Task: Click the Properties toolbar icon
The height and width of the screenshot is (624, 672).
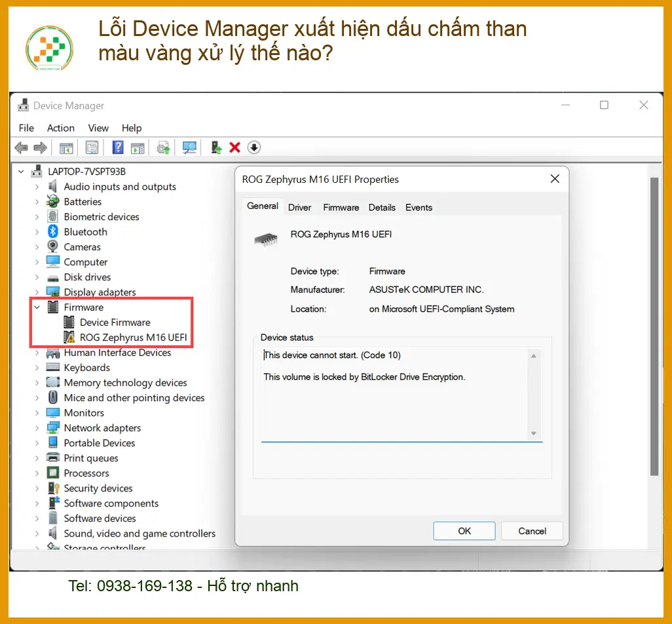Action: tap(92, 148)
